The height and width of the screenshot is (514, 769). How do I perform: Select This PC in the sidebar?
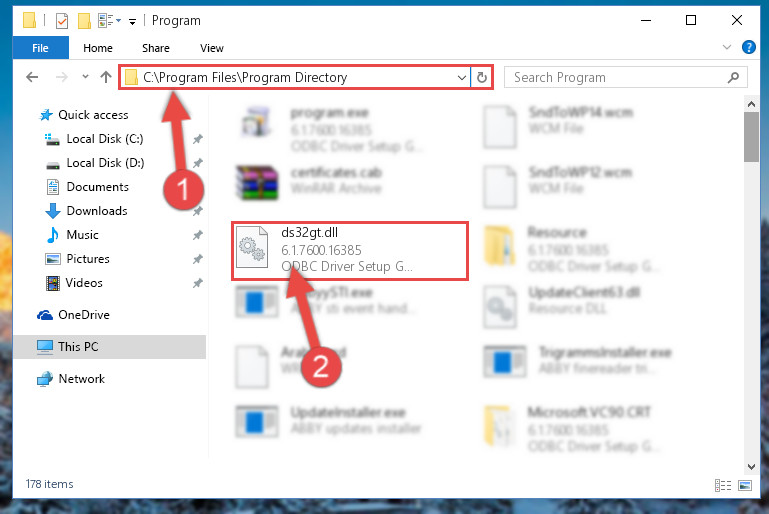[x=110, y=347]
